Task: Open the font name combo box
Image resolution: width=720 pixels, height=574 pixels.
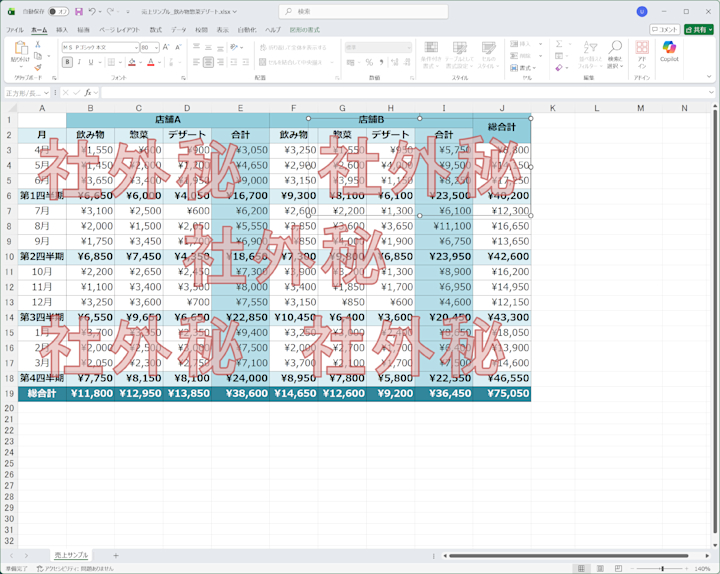Action: click(x=101, y=47)
